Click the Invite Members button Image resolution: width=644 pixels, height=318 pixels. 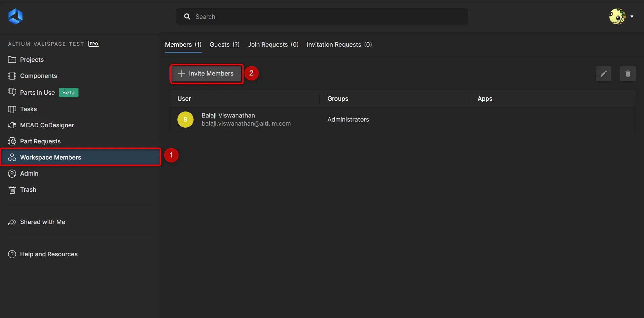click(207, 74)
